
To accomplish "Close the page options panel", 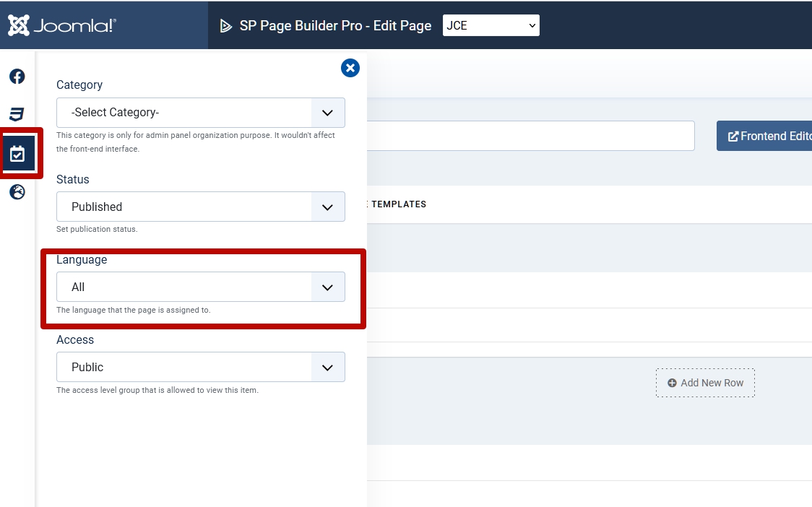I will pyautogui.click(x=350, y=68).
